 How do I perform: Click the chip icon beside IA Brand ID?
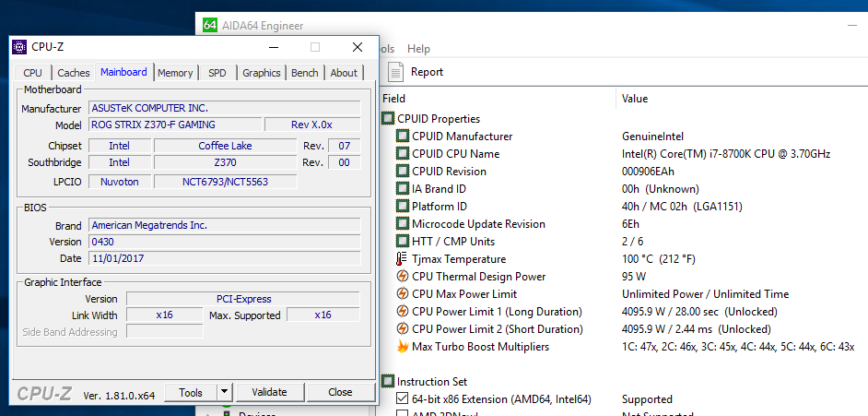403,189
